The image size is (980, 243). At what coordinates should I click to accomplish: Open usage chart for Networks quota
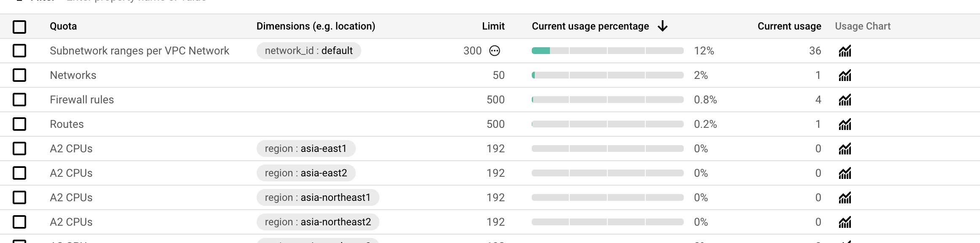point(845,76)
